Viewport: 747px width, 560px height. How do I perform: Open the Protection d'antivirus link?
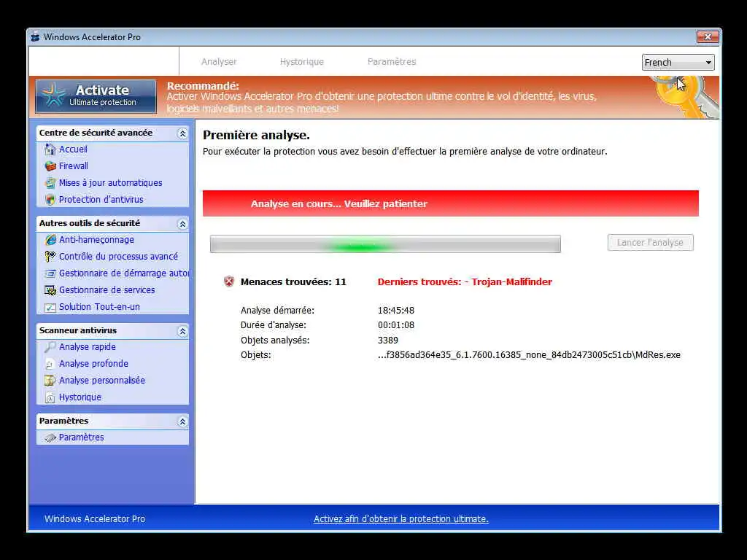(101, 200)
